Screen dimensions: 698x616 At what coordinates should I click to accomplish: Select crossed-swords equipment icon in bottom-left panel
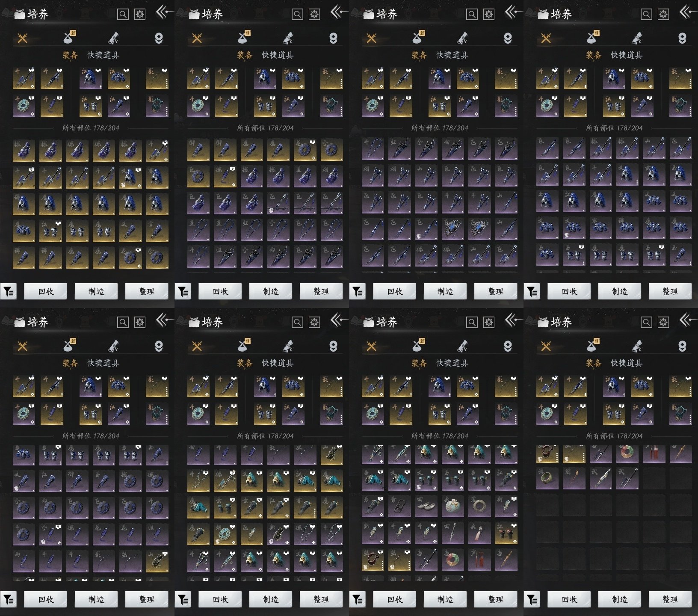point(22,346)
